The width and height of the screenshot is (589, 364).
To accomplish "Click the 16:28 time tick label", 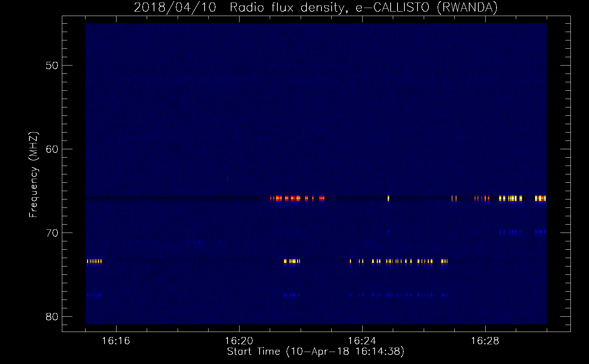I will [485, 341].
